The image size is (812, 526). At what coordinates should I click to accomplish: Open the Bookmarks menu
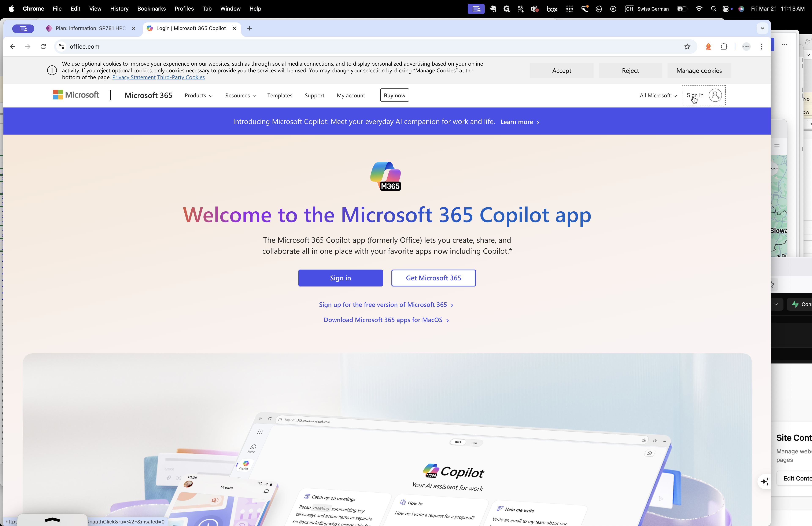(x=151, y=8)
